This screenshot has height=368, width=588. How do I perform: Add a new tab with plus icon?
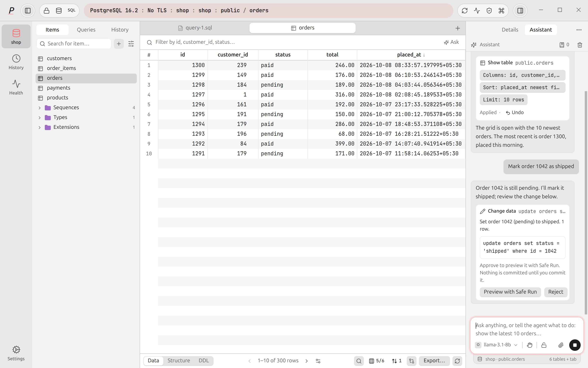tap(458, 28)
